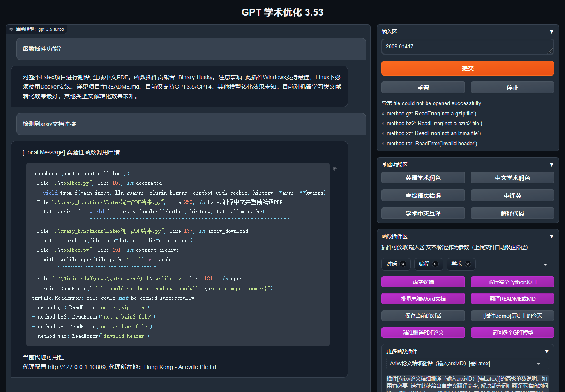
Task: Collapse the 函数插件区 panel
Action: point(551,236)
